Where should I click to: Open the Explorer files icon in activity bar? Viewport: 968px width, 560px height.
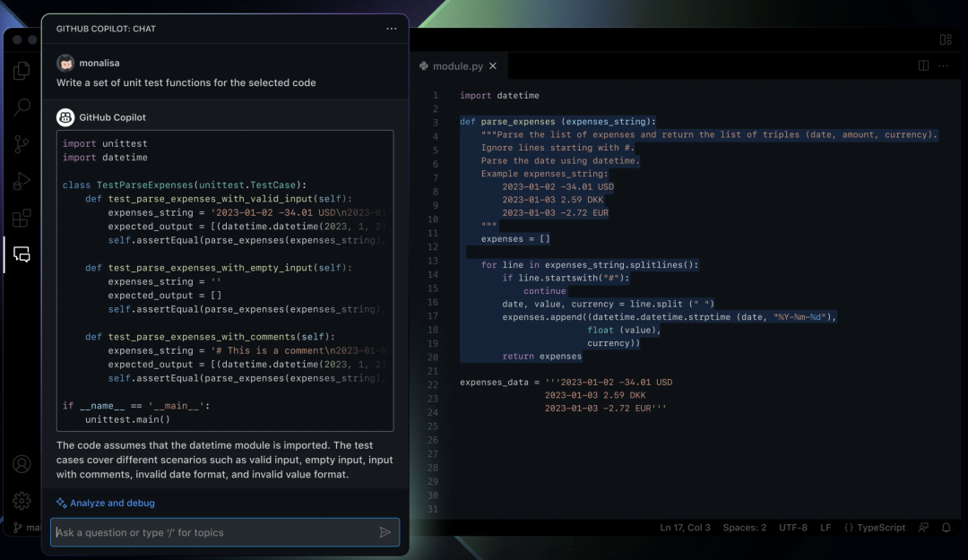22,71
